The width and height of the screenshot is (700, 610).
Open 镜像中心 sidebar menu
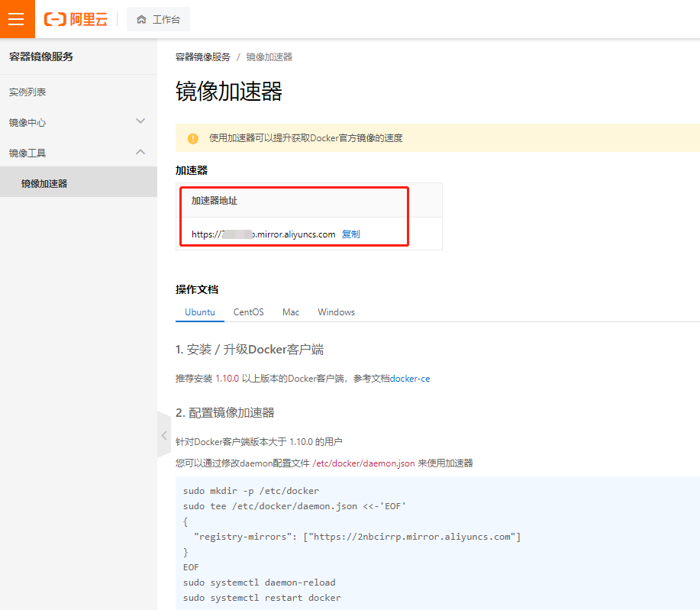79,122
